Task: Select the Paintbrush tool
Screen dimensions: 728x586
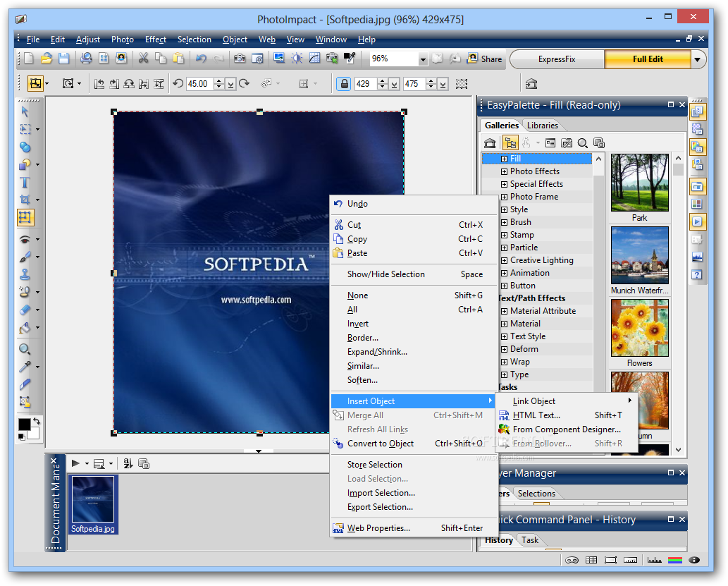Action: click(x=25, y=257)
